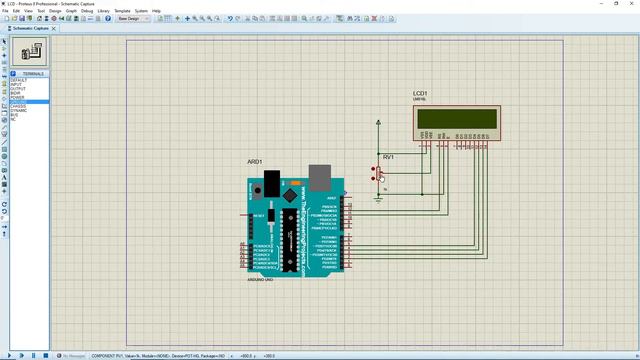Click the Cut to clipboard icon
Screen dimensions: 640x360
[247, 19]
